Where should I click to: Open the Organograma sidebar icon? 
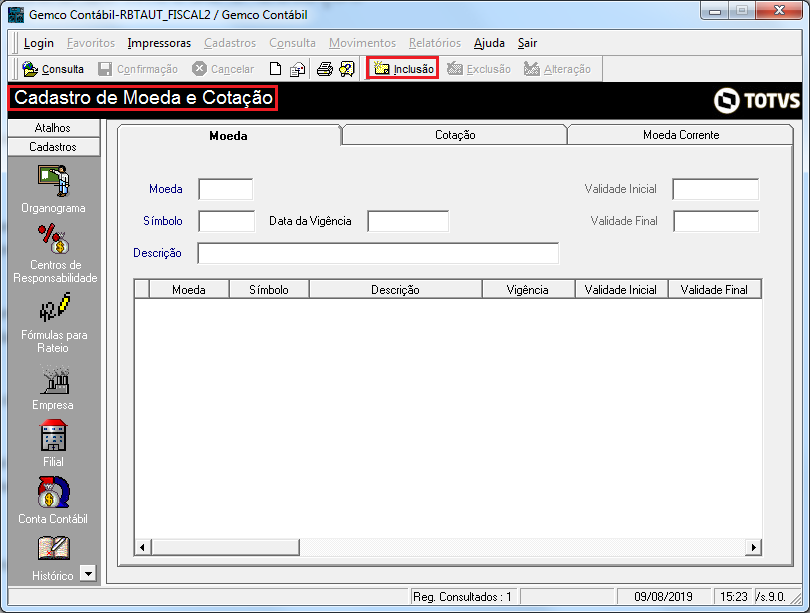tap(53, 181)
